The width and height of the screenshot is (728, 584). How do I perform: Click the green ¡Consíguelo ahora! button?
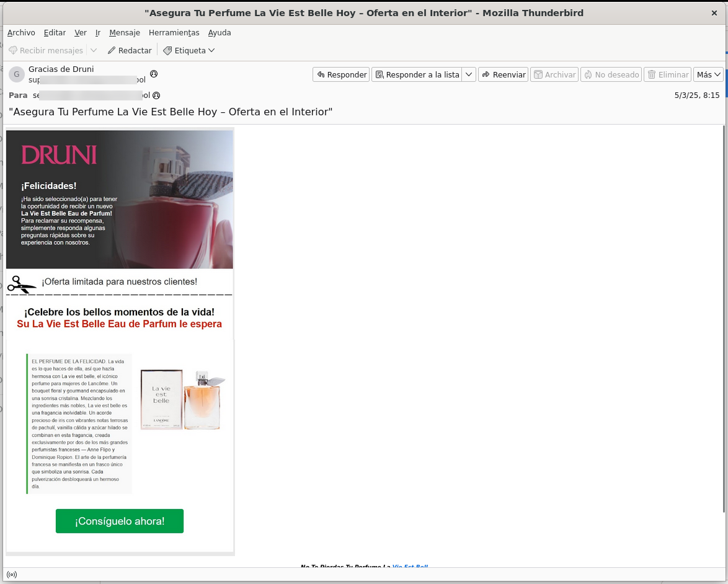point(120,521)
